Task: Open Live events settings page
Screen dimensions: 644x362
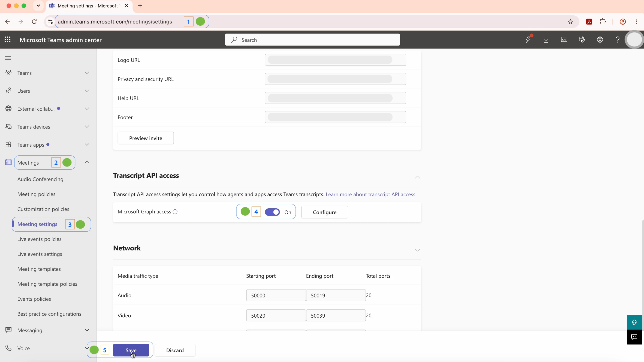Action: coord(40,254)
